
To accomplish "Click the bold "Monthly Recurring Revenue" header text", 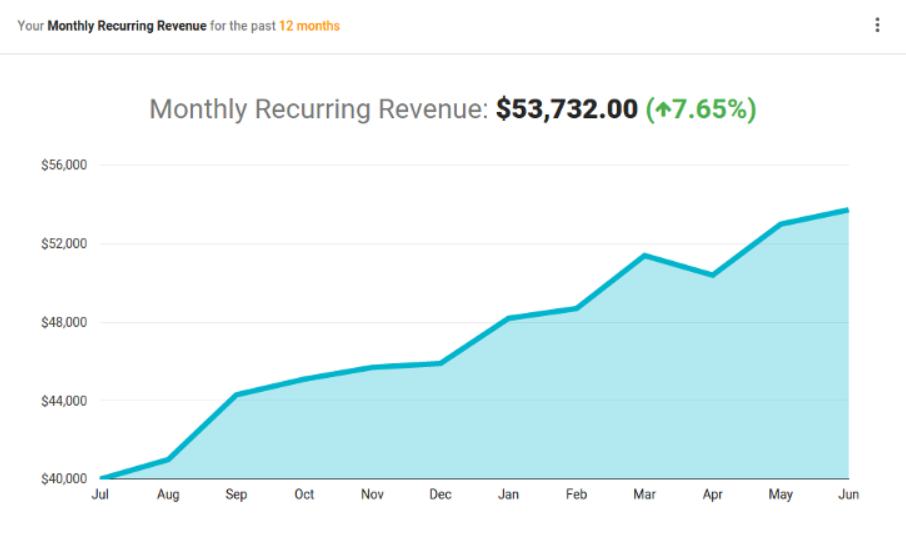I will [x=127, y=26].
